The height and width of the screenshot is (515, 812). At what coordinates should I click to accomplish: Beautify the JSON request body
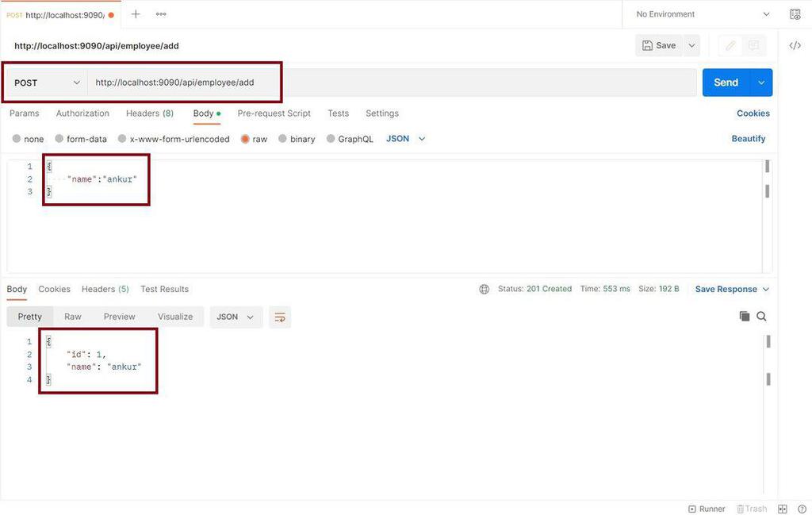tap(749, 138)
